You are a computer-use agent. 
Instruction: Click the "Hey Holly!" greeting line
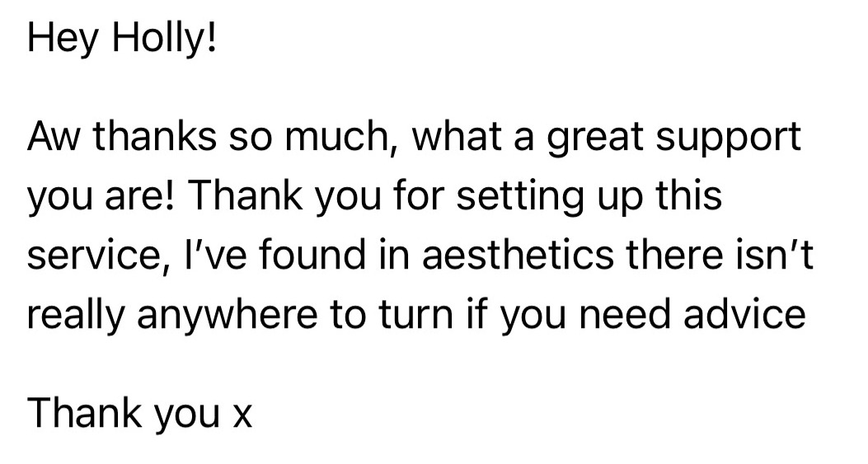pyautogui.click(x=121, y=40)
